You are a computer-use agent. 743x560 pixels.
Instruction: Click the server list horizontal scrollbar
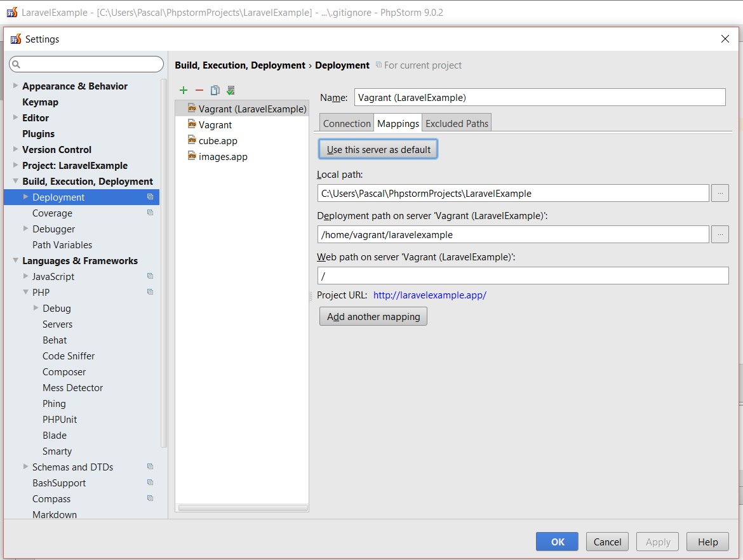coord(243,508)
